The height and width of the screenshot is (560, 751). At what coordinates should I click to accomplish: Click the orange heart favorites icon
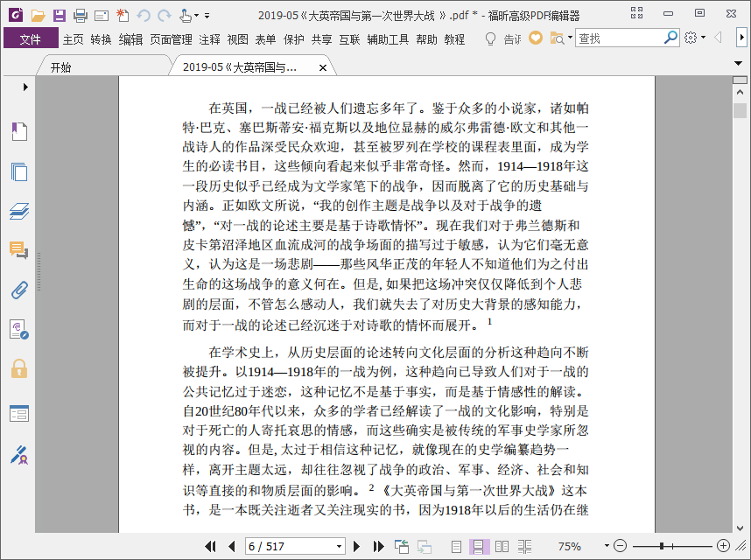point(536,38)
